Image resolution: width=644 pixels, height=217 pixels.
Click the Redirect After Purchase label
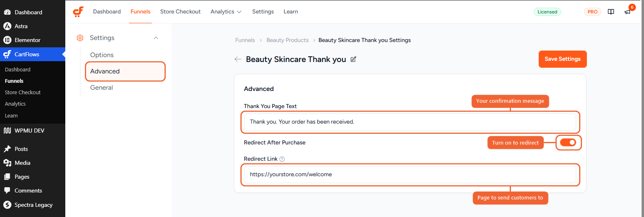click(275, 142)
